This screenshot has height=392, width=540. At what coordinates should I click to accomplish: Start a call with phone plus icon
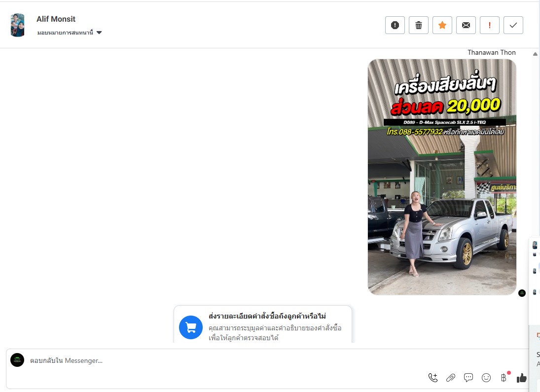tap(433, 378)
